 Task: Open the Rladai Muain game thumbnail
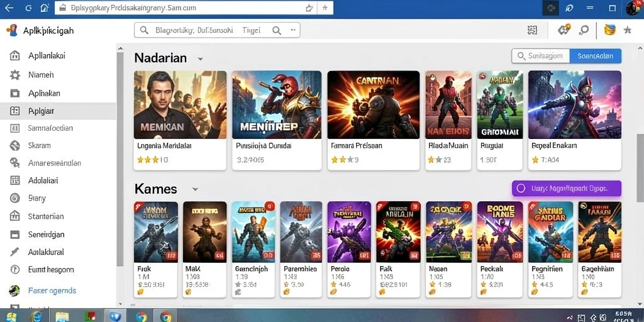[x=448, y=105]
